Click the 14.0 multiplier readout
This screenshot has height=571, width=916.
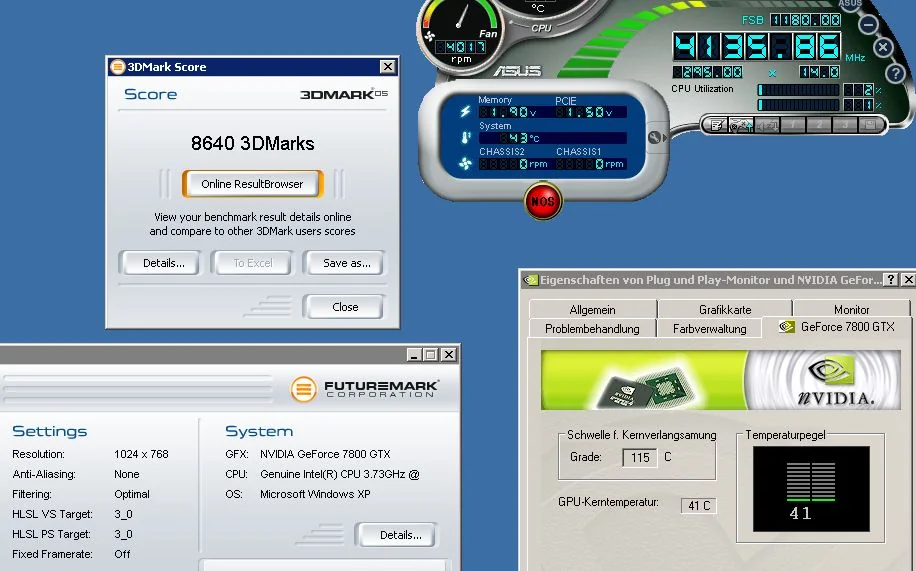point(820,72)
